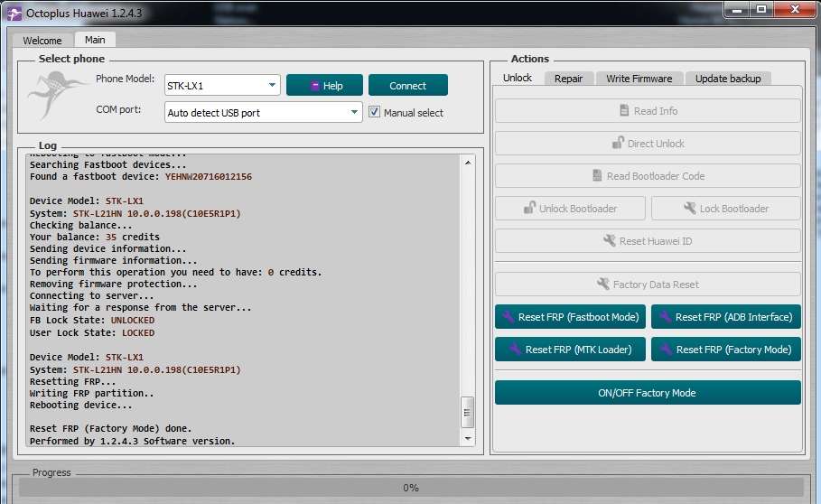Image resolution: width=821 pixels, height=504 pixels.
Task: Click the octopus logo in Select phone
Action: click(57, 95)
